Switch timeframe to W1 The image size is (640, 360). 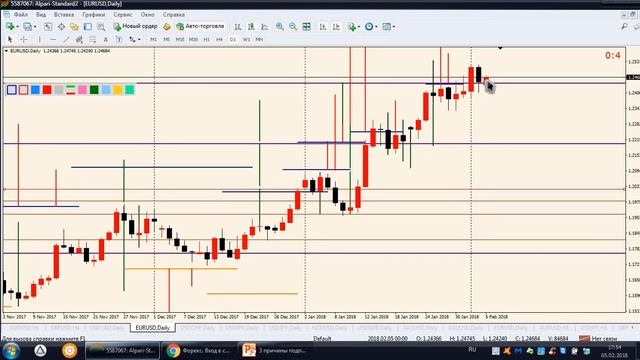pos(246,40)
